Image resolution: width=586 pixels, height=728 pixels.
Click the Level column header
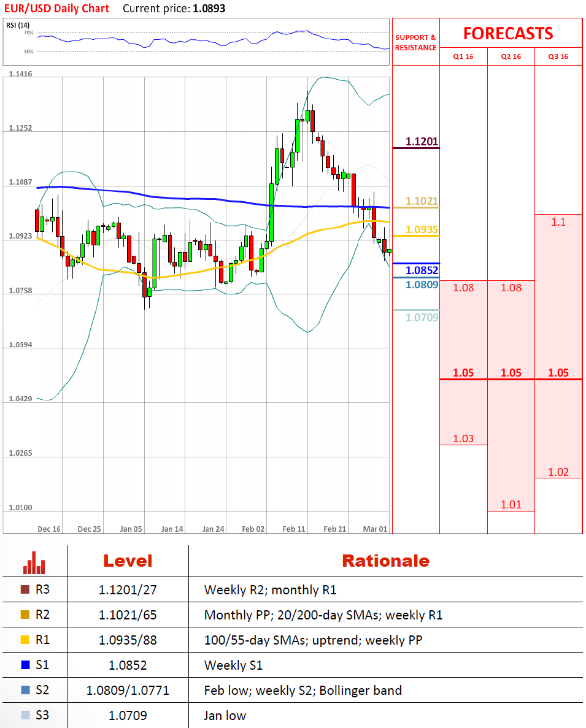128,561
